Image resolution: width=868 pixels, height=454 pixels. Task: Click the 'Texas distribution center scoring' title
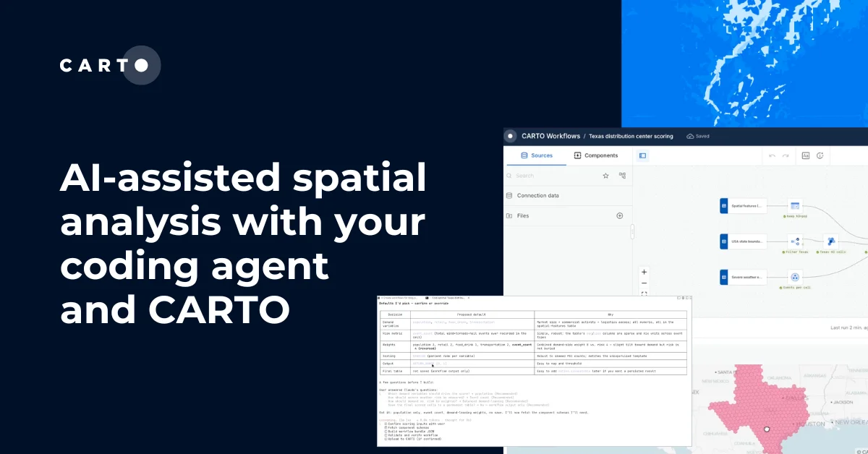click(x=631, y=136)
